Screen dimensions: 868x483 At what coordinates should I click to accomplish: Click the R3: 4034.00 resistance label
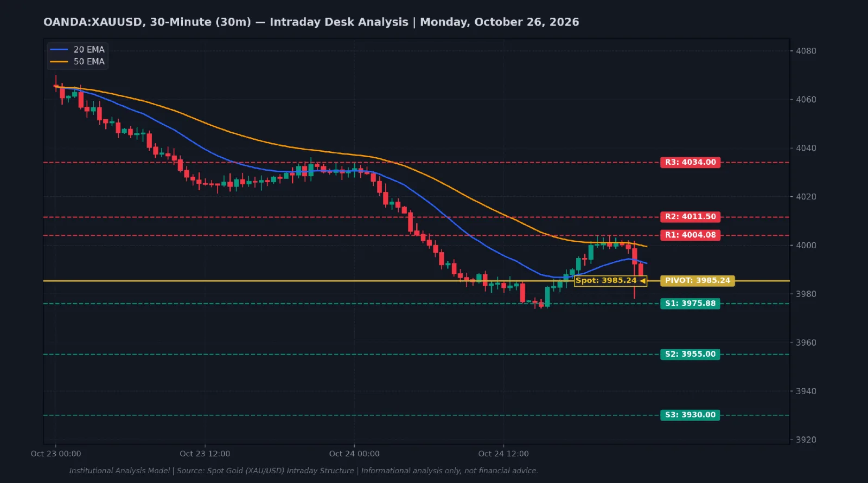(x=690, y=162)
